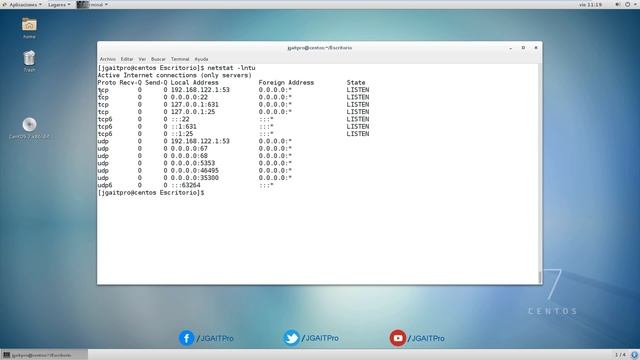The width and height of the screenshot is (640, 360).
Task: Click the netstat -lntu command text
Action: pos(231,68)
